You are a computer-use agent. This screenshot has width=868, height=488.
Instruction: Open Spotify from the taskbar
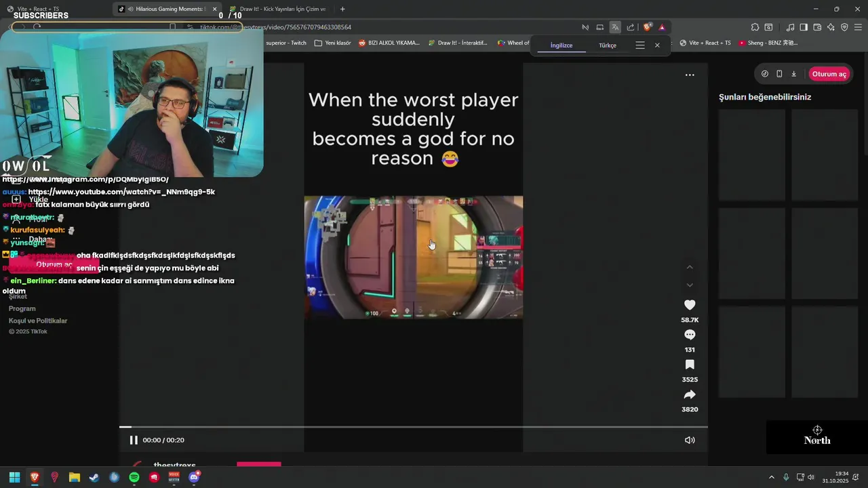(134, 477)
